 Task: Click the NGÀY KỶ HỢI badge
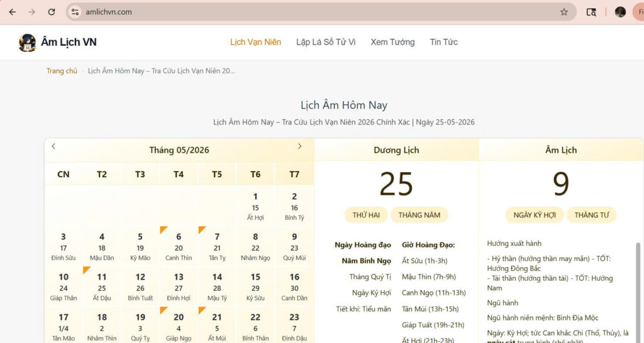535,215
